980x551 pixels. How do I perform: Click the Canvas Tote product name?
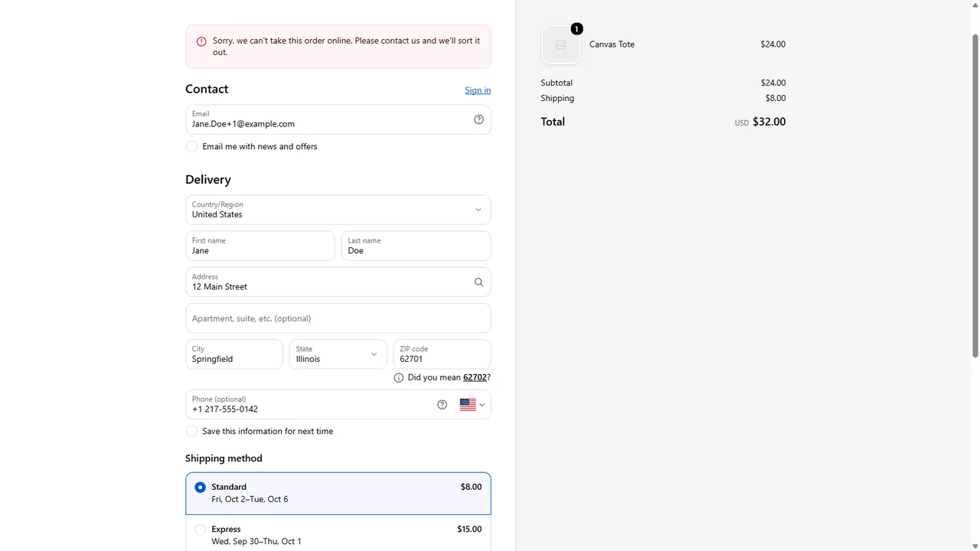[612, 44]
